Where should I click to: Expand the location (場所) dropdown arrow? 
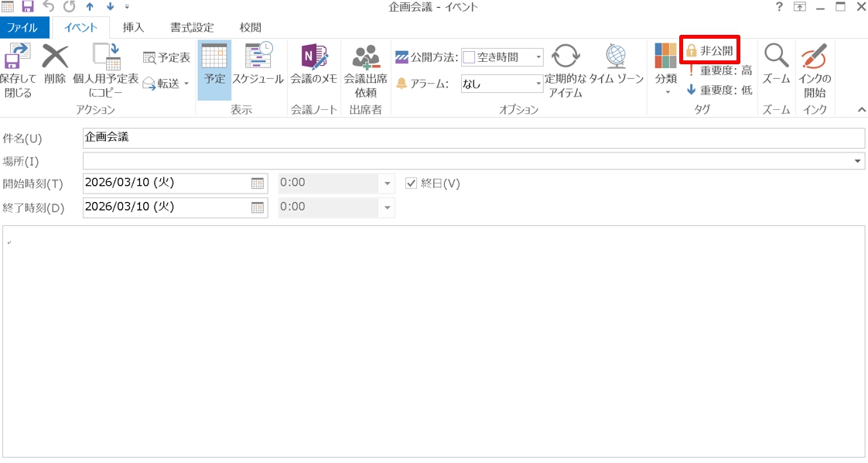pyautogui.click(x=858, y=161)
